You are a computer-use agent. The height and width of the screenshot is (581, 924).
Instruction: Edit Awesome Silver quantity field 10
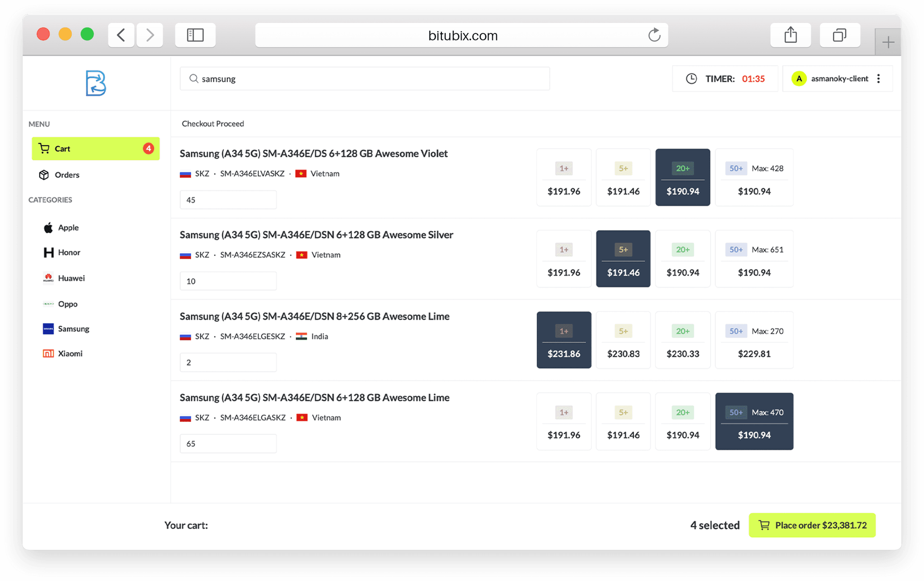pyautogui.click(x=228, y=281)
